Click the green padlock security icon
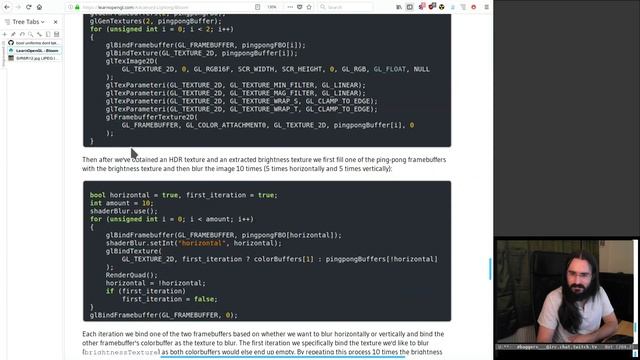The width and height of the screenshot is (640, 360). [77, 7]
